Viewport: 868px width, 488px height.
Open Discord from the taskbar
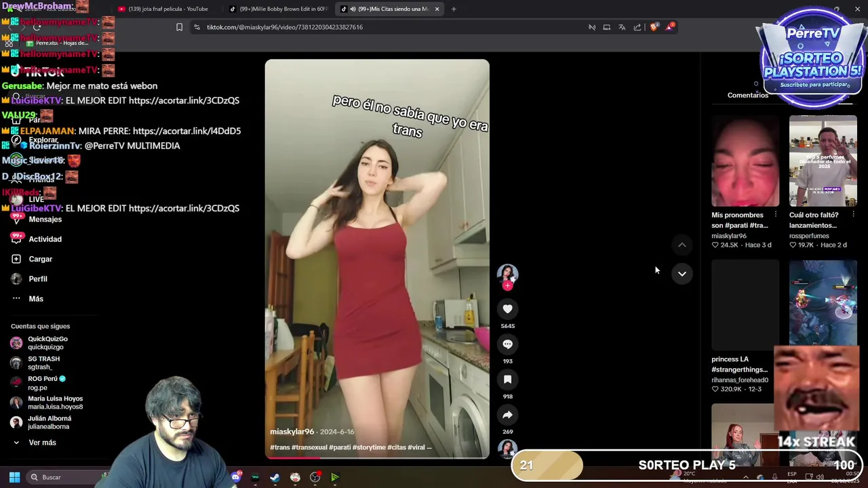(236, 477)
